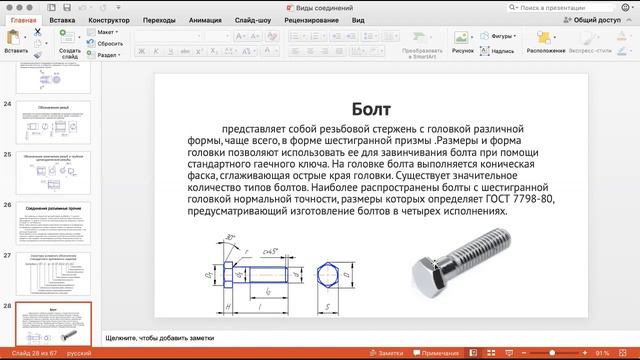Open the Рецензирование tab
This screenshot has width=640, height=360.
coord(311,20)
